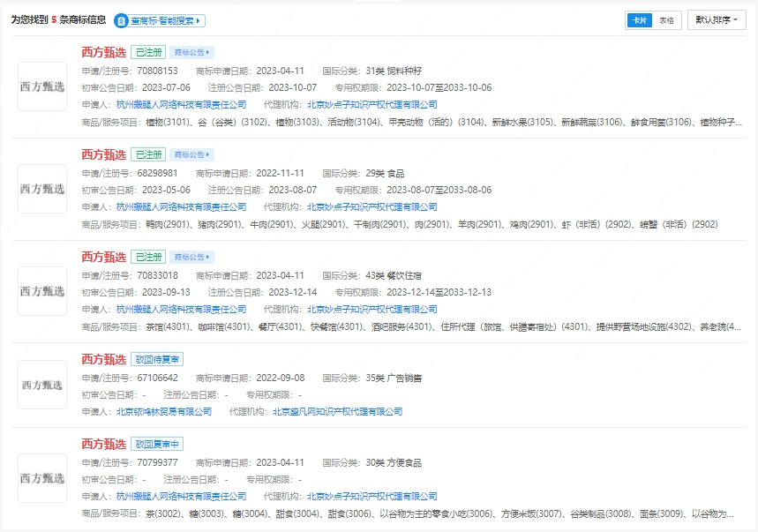Click 已注册 status tag of trademark 68298981
The height and width of the screenshot is (532, 758).
pos(148,154)
